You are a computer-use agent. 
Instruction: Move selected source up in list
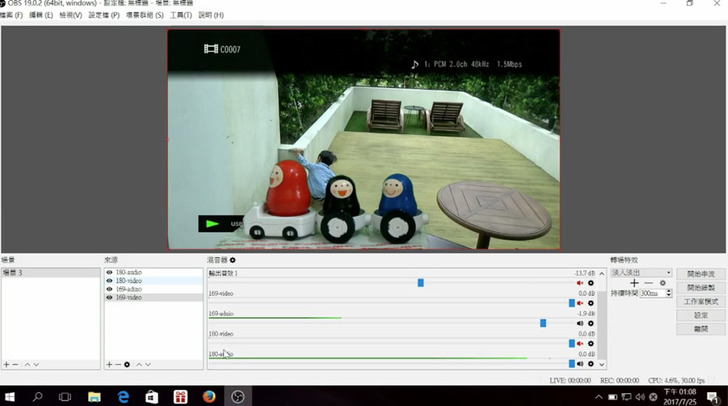pyautogui.click(x=139, y=365)
